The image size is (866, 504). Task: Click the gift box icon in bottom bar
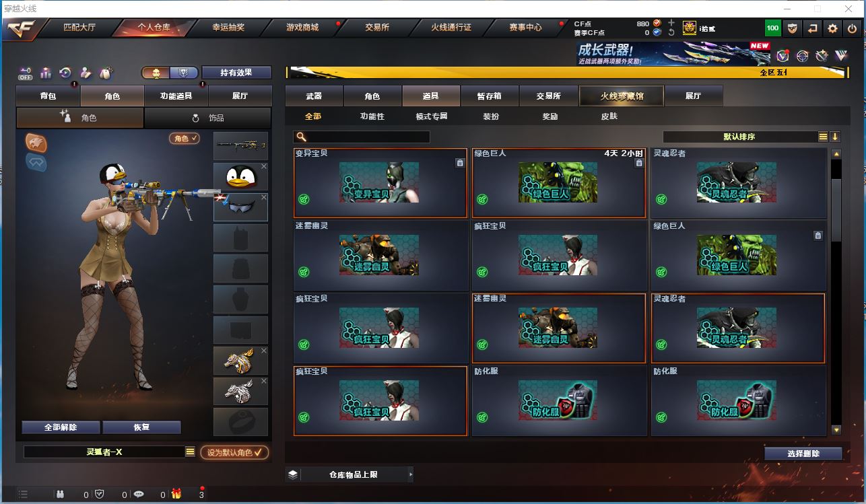coord(176,494)
